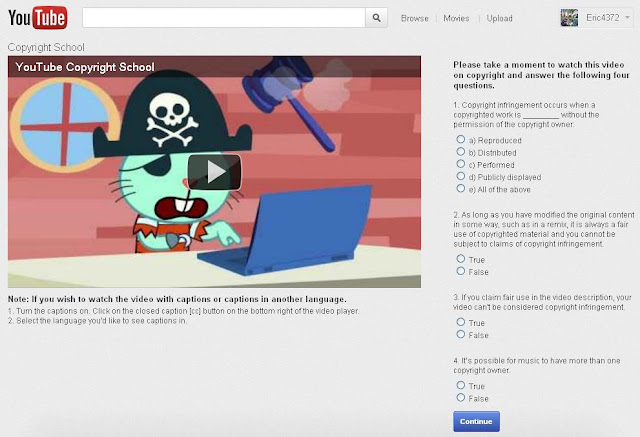Click the YouTube logo
640x437 pixels.
[38, 18]
